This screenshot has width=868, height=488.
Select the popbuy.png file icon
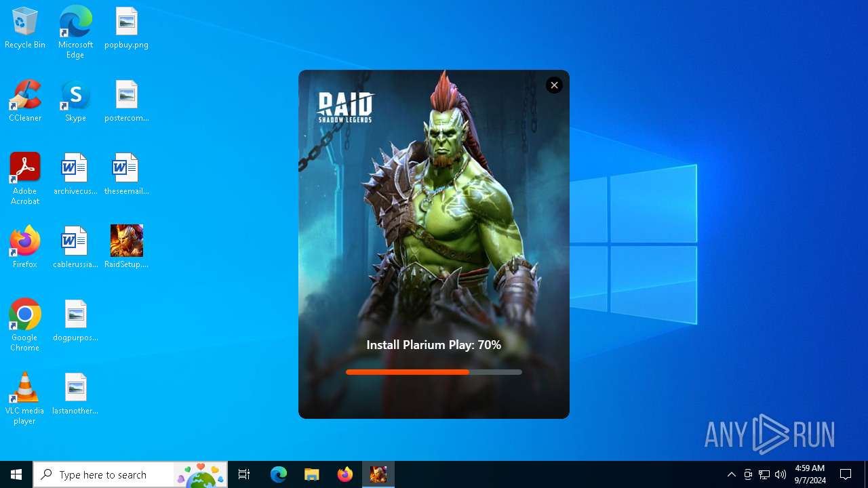126,28
